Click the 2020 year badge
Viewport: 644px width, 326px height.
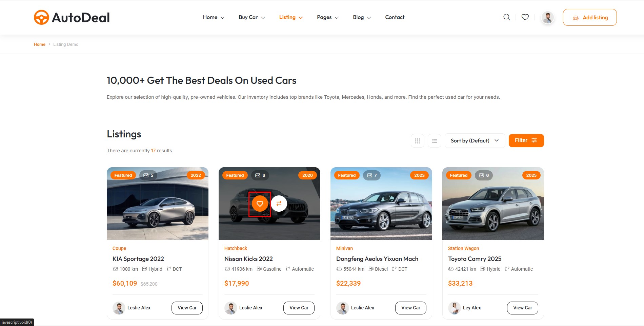(307, 175)
